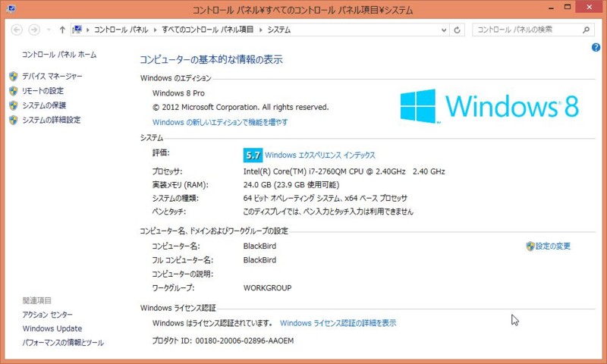
Task: Click shield icon beside リモートの設定
Action: (14, 91)
